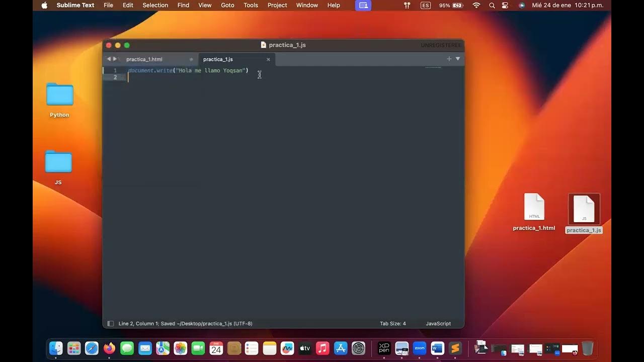Open Finder from the Dock

point(56,348)
